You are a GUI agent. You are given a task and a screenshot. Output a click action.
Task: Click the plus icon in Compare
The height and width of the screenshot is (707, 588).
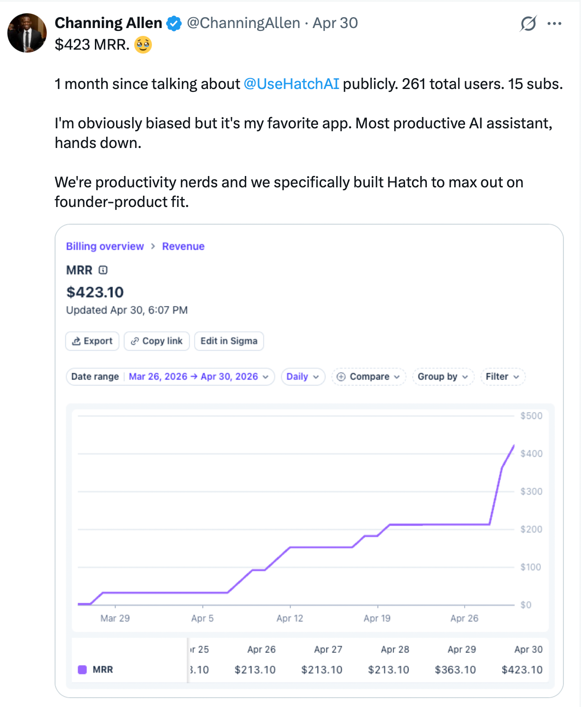click(341, 377)
